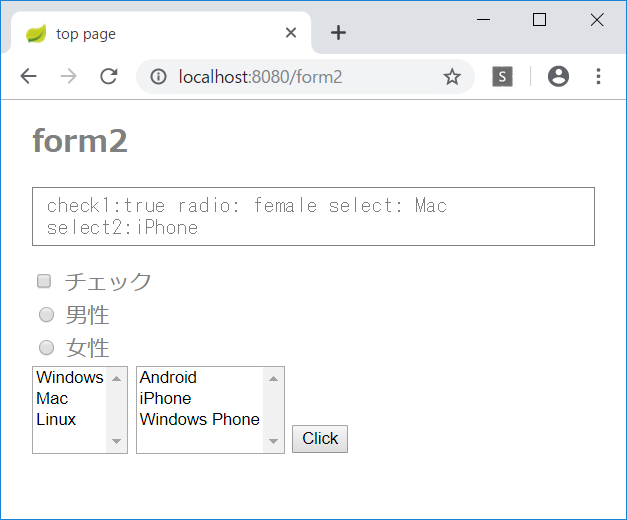Image resolution: width=627 pixels, height=520 pixels.
Task: Select iPhone in the phone list
Action: 165,399
